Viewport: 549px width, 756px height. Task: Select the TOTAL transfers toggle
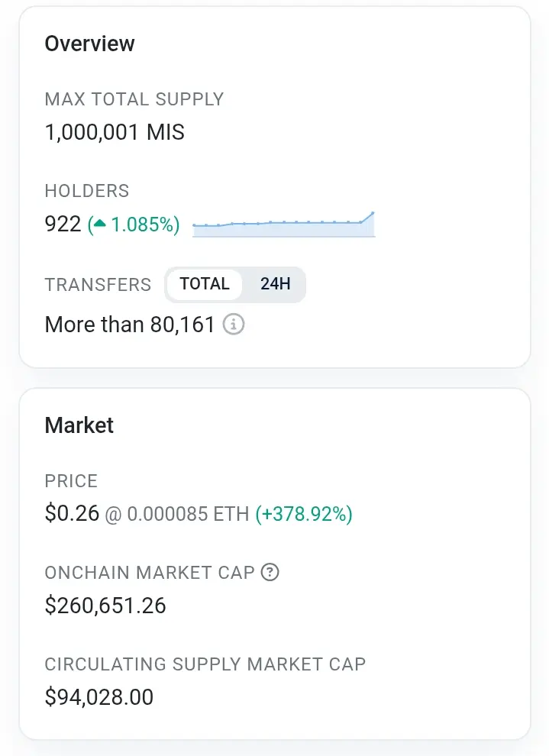[x=205, y=284]
